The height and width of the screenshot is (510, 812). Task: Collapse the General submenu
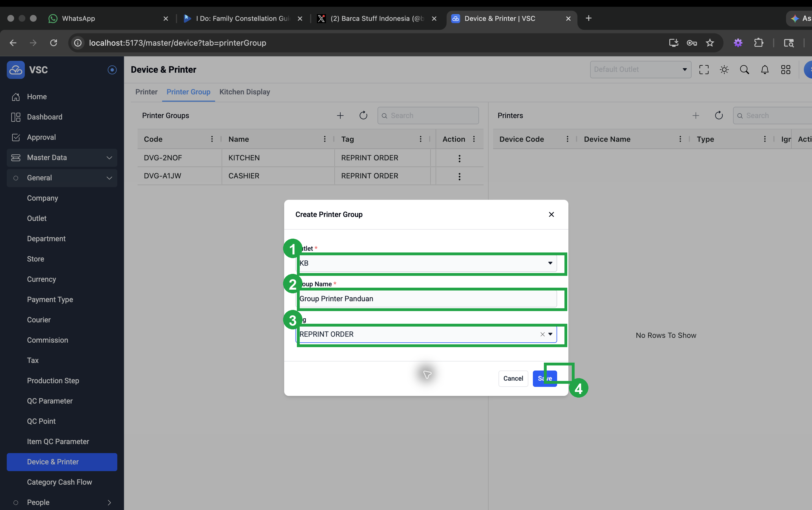[x=62, y=178]
